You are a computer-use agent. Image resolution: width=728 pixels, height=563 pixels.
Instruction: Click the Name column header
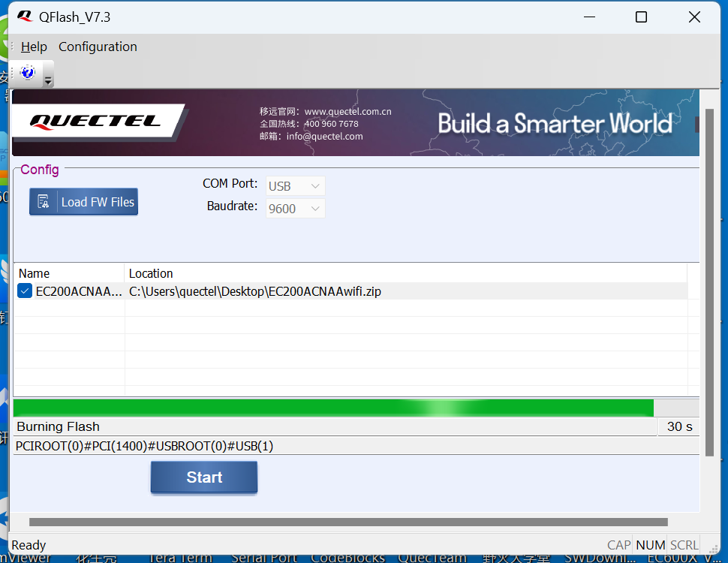click(x=70, y=273)
